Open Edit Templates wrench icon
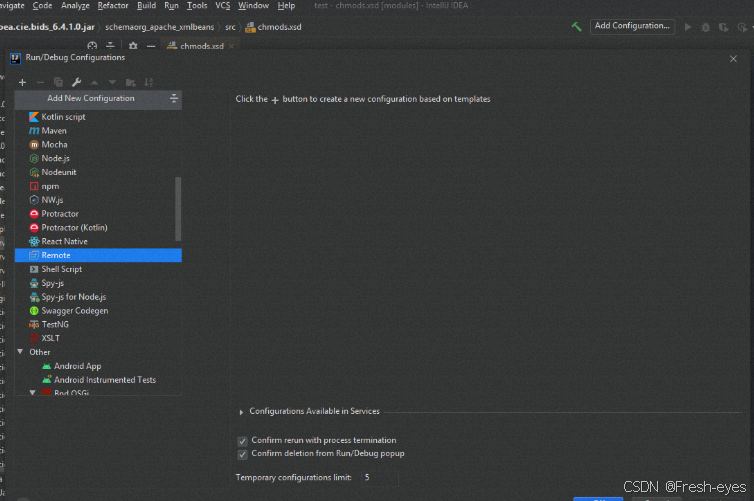 click(76, 83)
